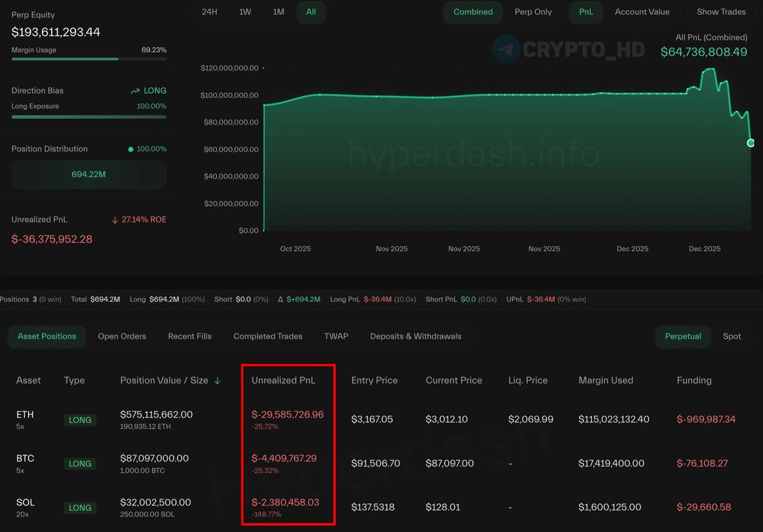Select the 1W time range

point(245,12)
